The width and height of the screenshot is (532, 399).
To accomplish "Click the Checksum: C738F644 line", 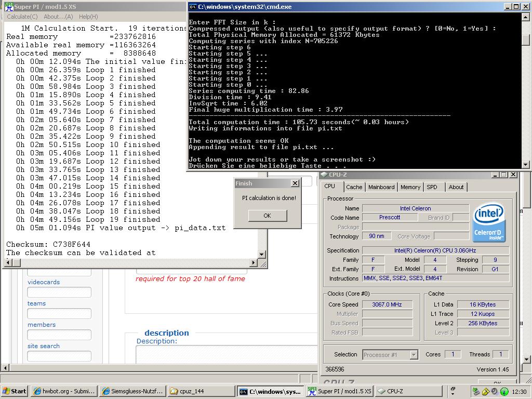I will 48,245.
